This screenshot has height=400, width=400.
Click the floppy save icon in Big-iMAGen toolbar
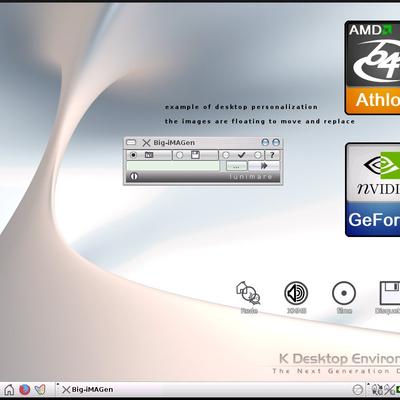tap(195, 155)
